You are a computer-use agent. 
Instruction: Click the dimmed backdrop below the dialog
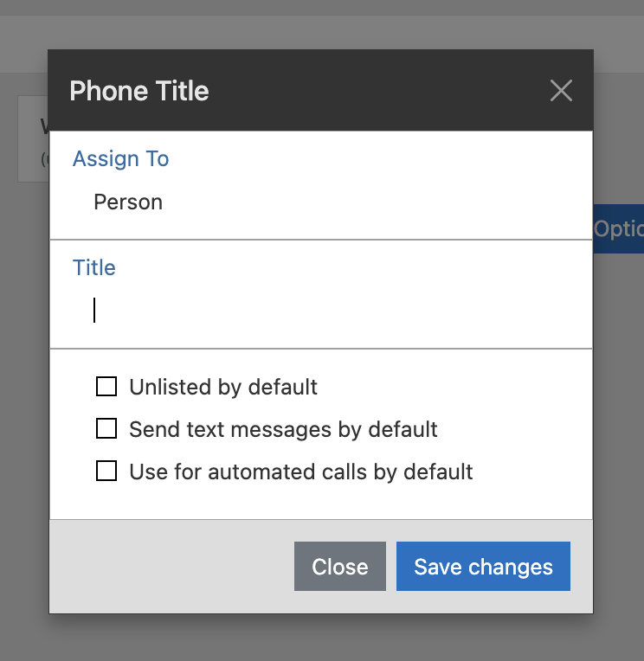[x=320, y=639]
